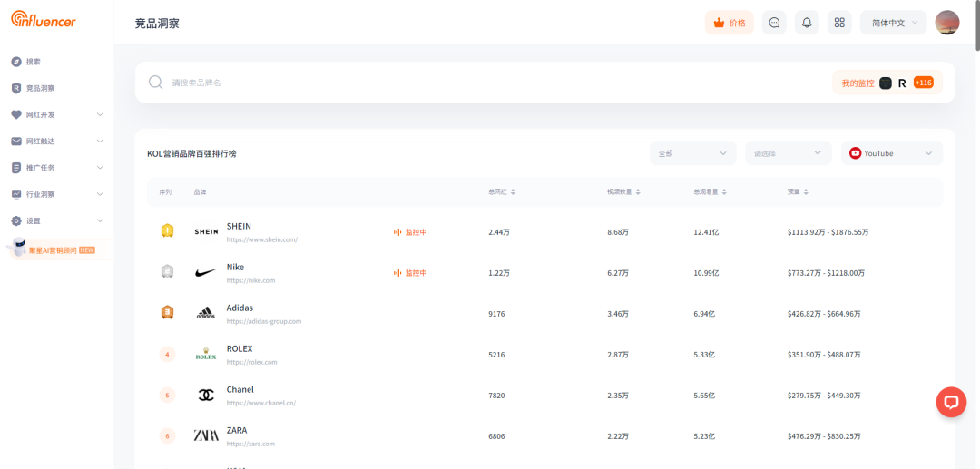Expand the 网红触达 menu
The height and width of the screenshot is (469, 980).
pos(56,142)
